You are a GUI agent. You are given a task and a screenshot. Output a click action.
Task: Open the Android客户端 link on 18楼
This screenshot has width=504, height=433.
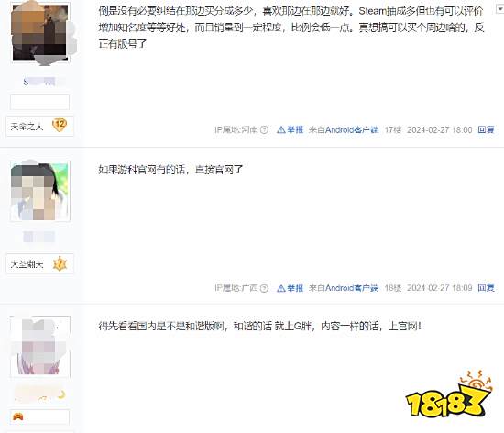(352, 288)
